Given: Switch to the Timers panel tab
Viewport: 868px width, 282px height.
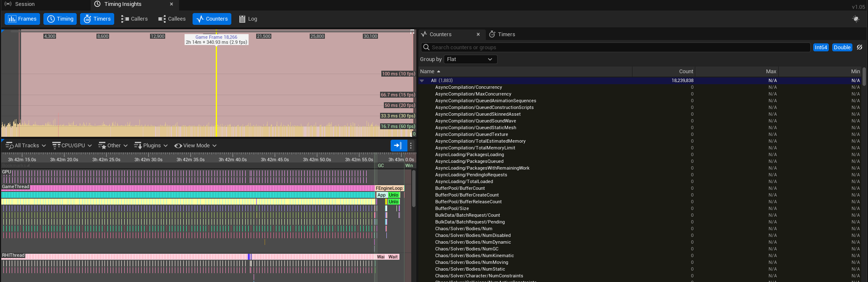Looking at the screenshot, I should pos(502,35).
